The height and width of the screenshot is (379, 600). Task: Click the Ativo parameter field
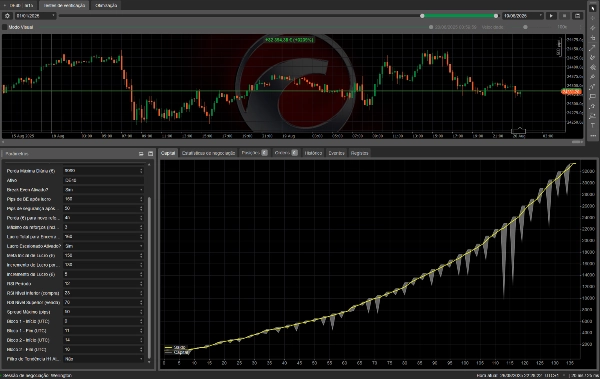tap(103, 180)
